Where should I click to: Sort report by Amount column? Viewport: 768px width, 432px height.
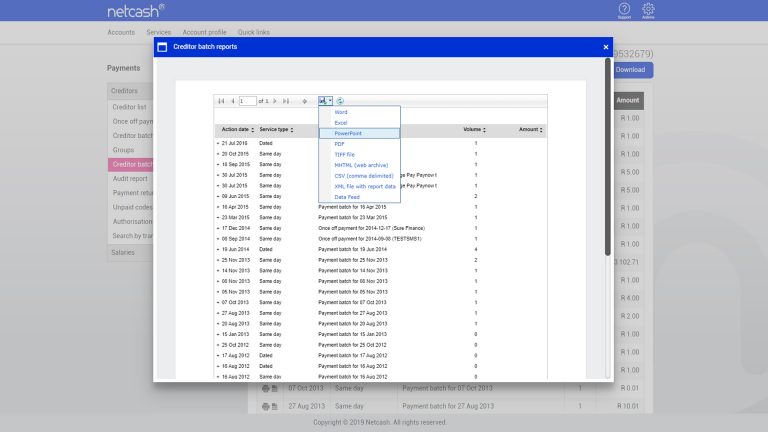tap(541, 130)
